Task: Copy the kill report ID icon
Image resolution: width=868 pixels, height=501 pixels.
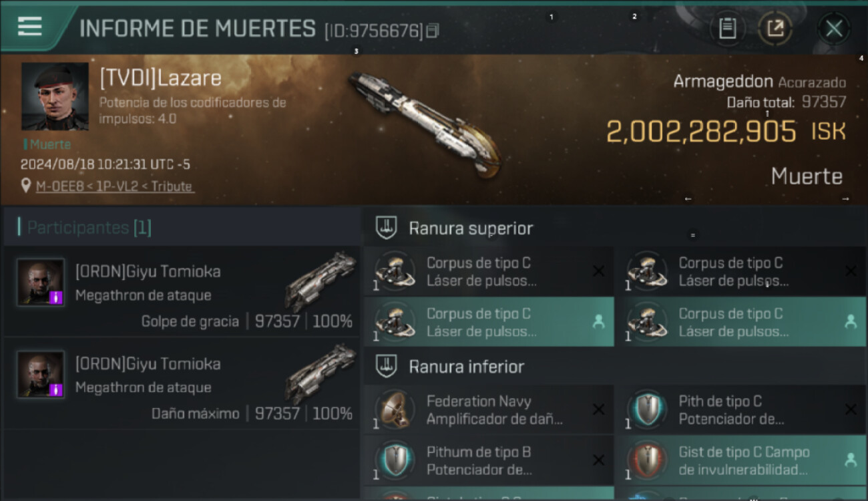Action: click(x=433, y=31)
